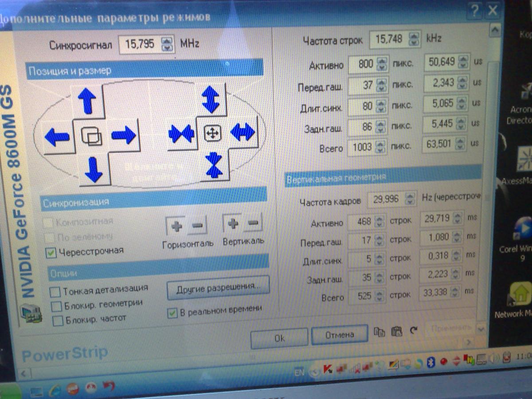The width and height of the screenshot is (532, 399).
Task: Open the Другие разрешения dialog
Action: (x=218, y=287)
